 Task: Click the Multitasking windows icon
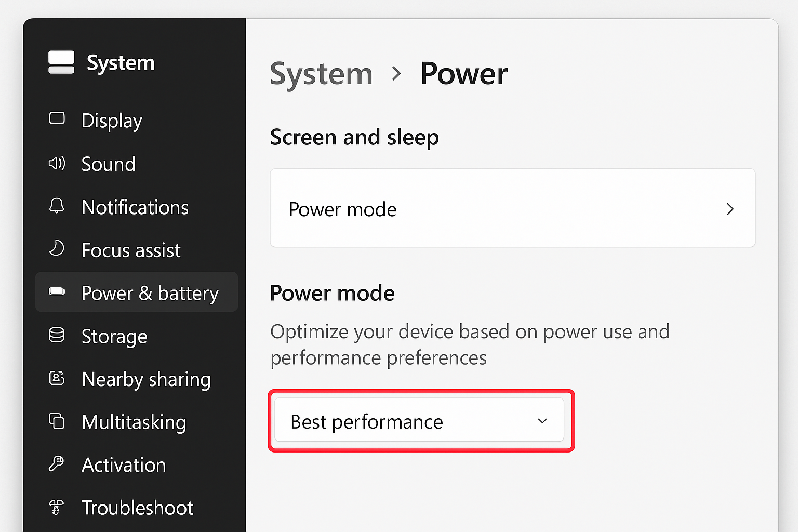point(56,422)
